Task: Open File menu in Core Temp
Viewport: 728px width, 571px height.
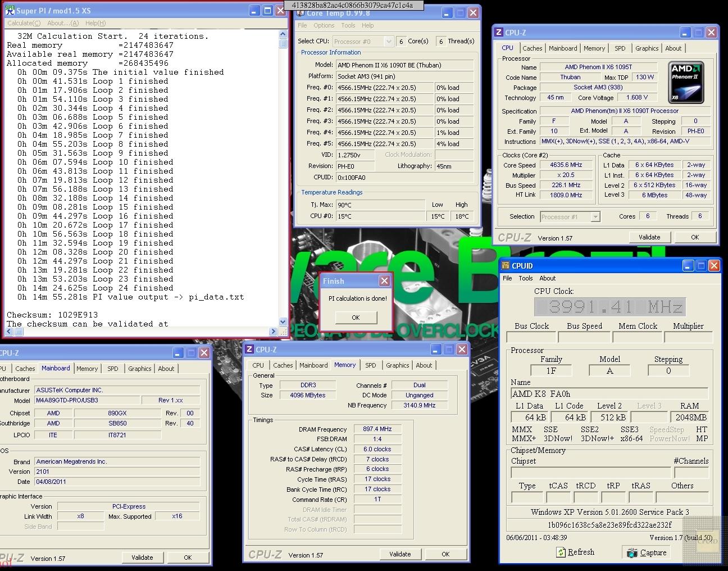Action: pos(302,25)
